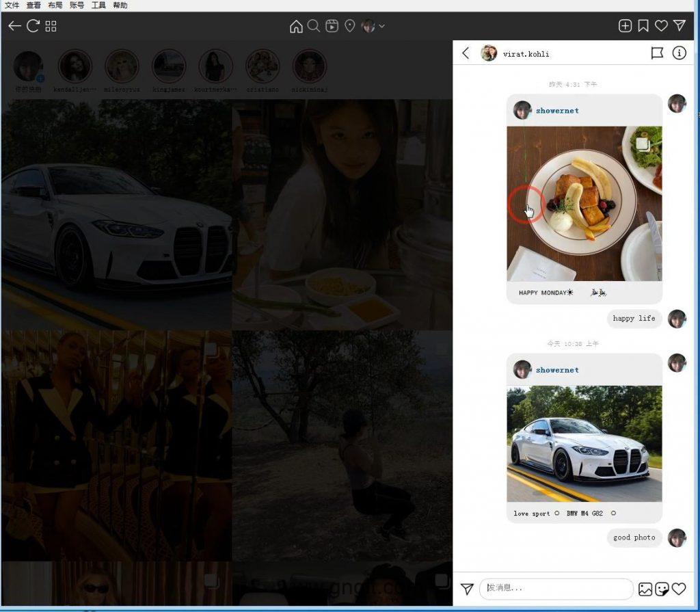Screen dimensions: 700x612
Task: Go back from virat.kohli chat
Action: (466, 53)
